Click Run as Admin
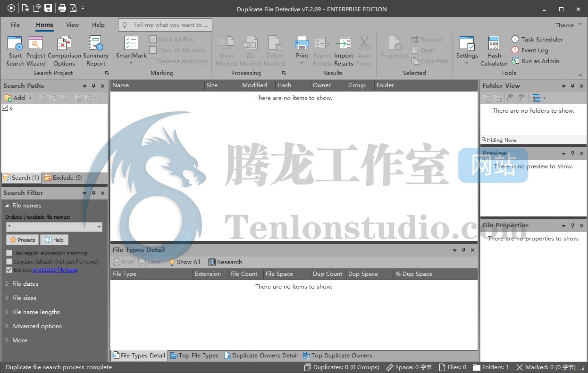 tap(535, 61)
